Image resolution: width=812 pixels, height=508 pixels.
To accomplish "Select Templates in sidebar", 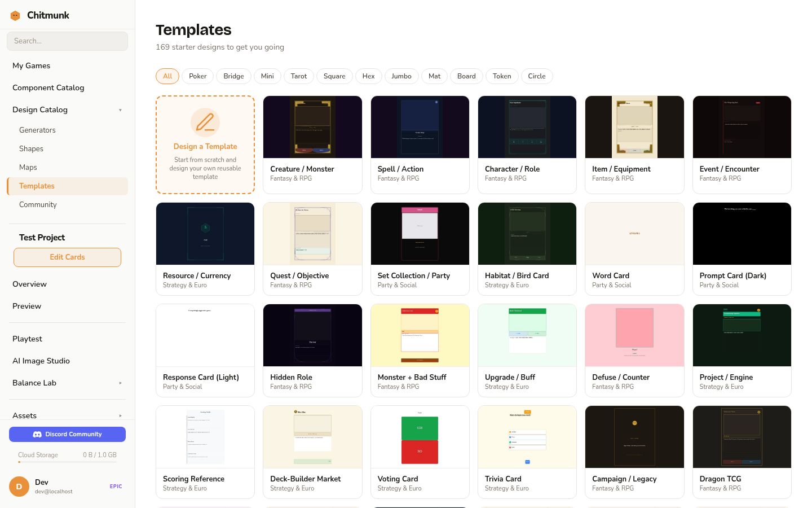I will coord(67,186).
